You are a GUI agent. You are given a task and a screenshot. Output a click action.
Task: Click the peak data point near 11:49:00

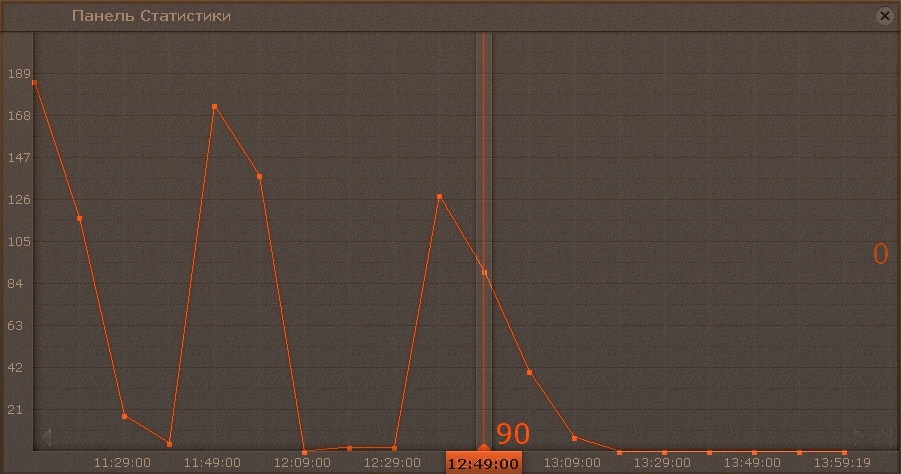pyautogui.click(x=214, y=106)
